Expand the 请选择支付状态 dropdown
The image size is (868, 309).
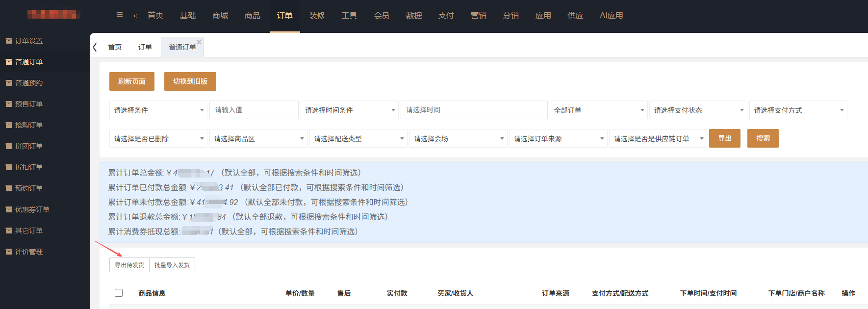(x=698, y=110)
